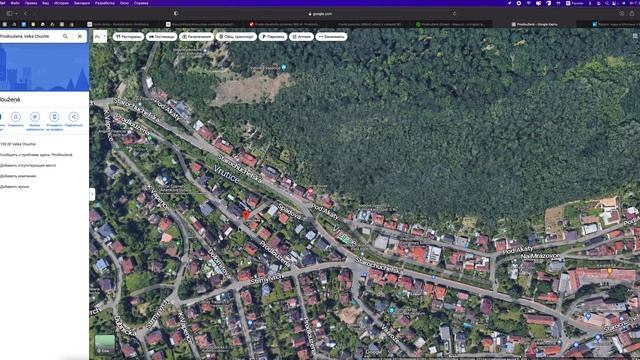Click the 'Na Mrázovce' street label

(540, 256)
